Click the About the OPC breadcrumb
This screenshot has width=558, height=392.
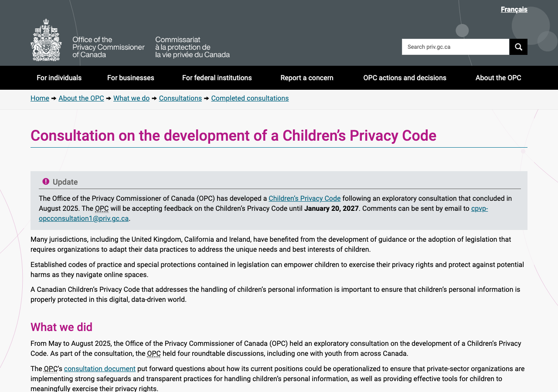[81, 98]
